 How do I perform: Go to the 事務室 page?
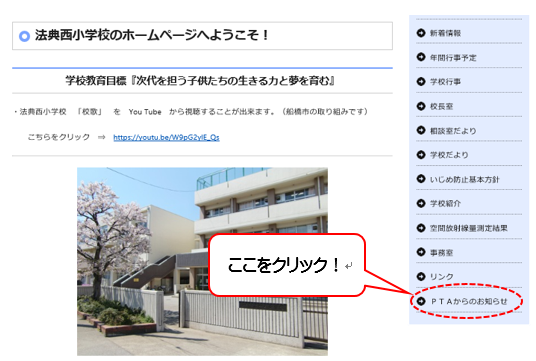click(441, 253)
